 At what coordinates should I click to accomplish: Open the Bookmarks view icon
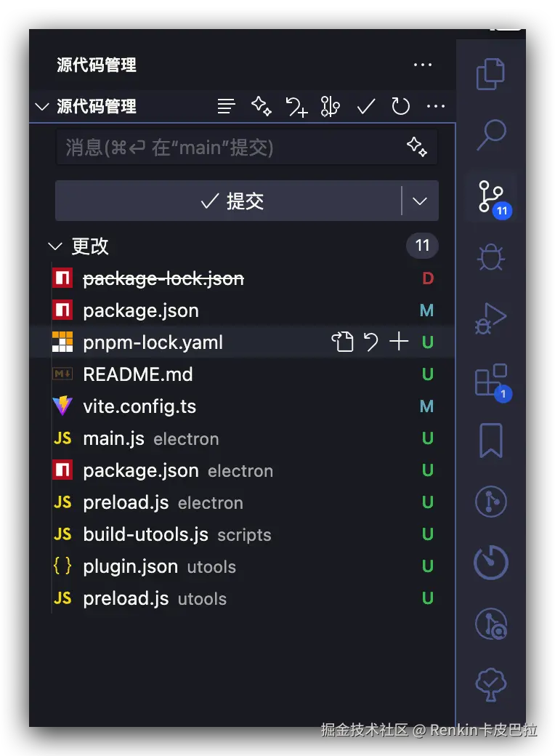490,441
